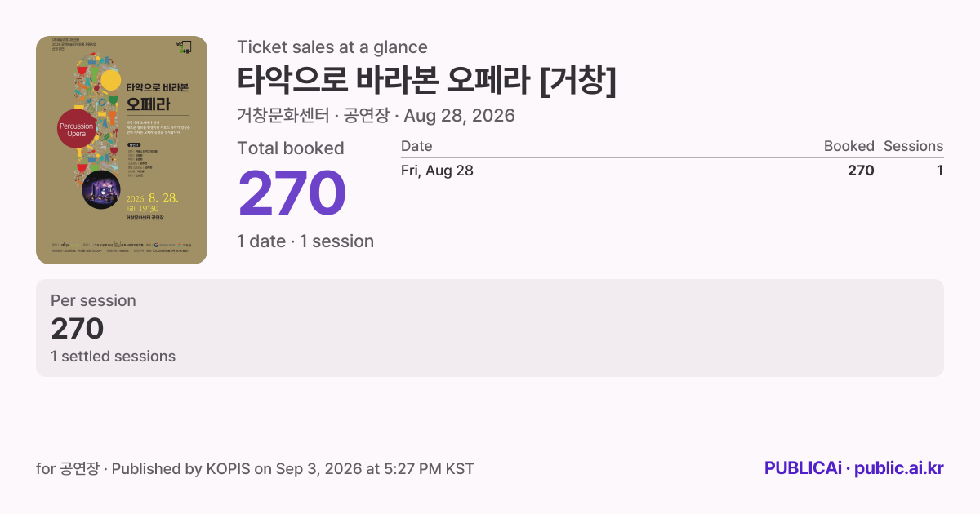
Task: Click the Total booked label
Action: 291,148
